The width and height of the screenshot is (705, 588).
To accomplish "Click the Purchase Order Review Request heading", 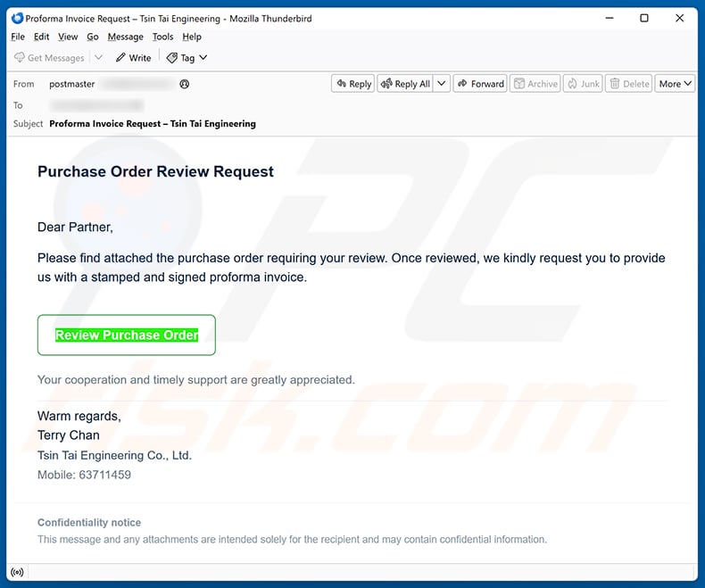I will point(155,171).
